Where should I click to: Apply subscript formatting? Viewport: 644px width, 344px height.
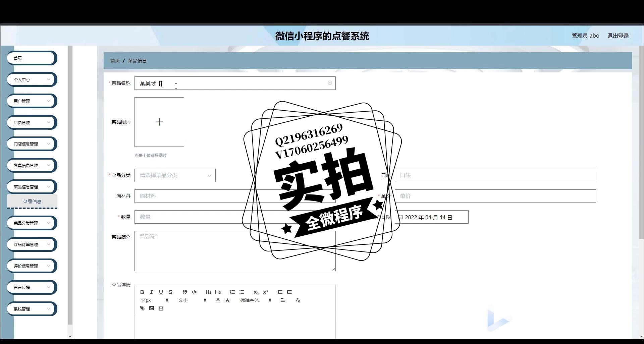point(256,292)
